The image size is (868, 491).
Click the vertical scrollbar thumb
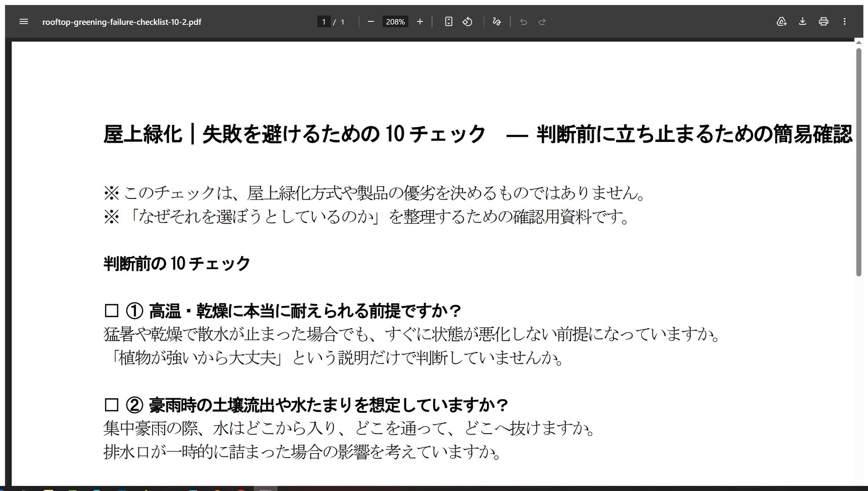click(859, 162)
